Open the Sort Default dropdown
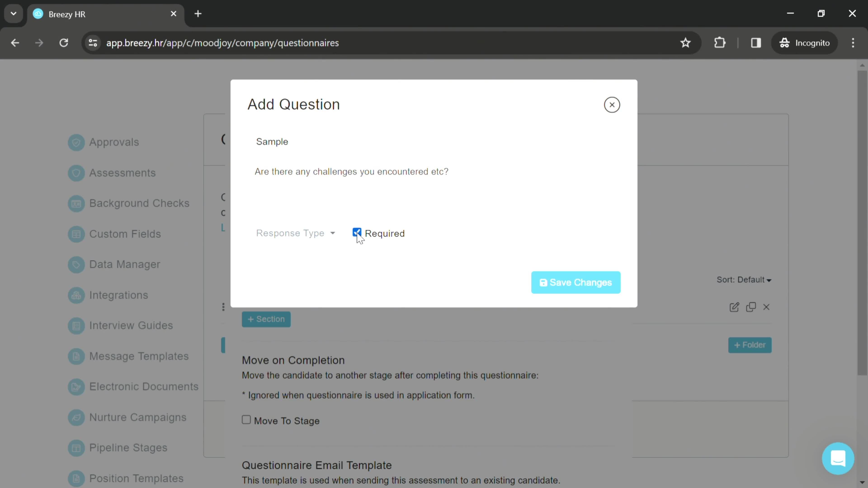 click(x=744, y=279)
